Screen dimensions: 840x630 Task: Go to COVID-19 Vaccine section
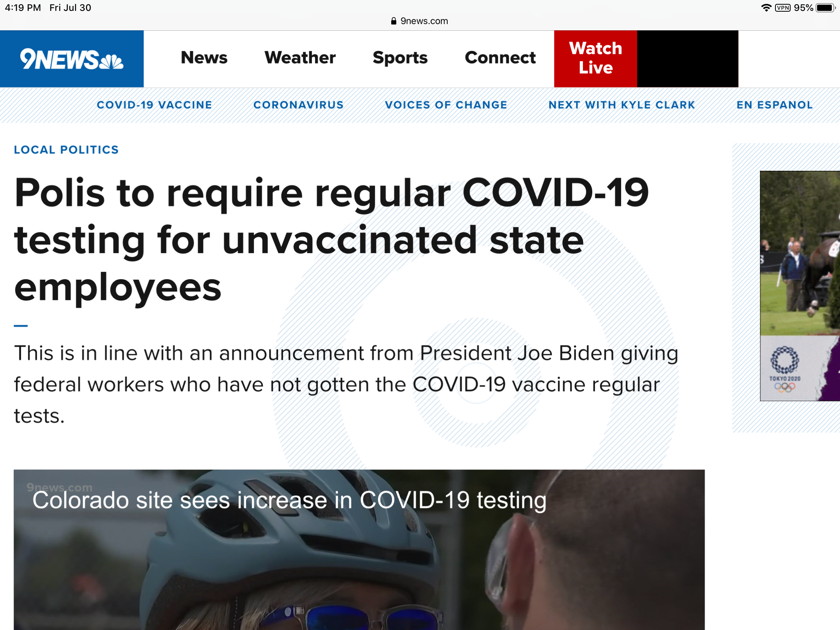(x=154, y=105)
